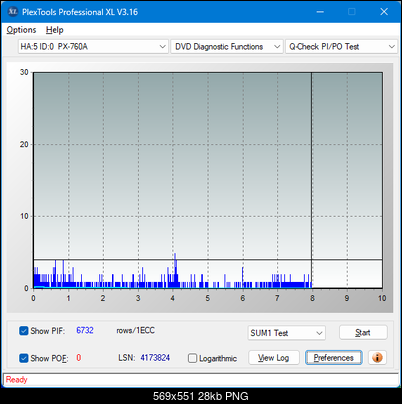Open the DVD Diagnostic Functions dropdown
402x404 pixels.
pyautogui.click(x=227, y=46)
